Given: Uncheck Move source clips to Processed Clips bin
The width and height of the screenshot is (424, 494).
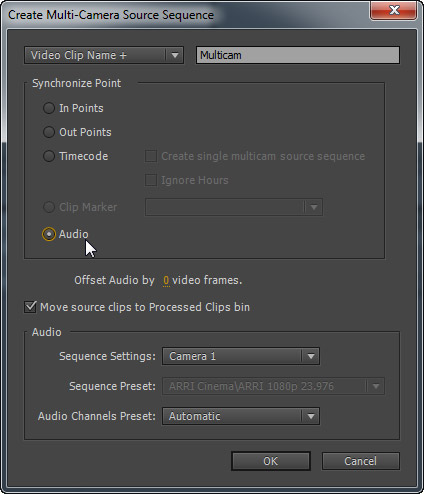Looking at the screenshot, I should tap(30, 307).
